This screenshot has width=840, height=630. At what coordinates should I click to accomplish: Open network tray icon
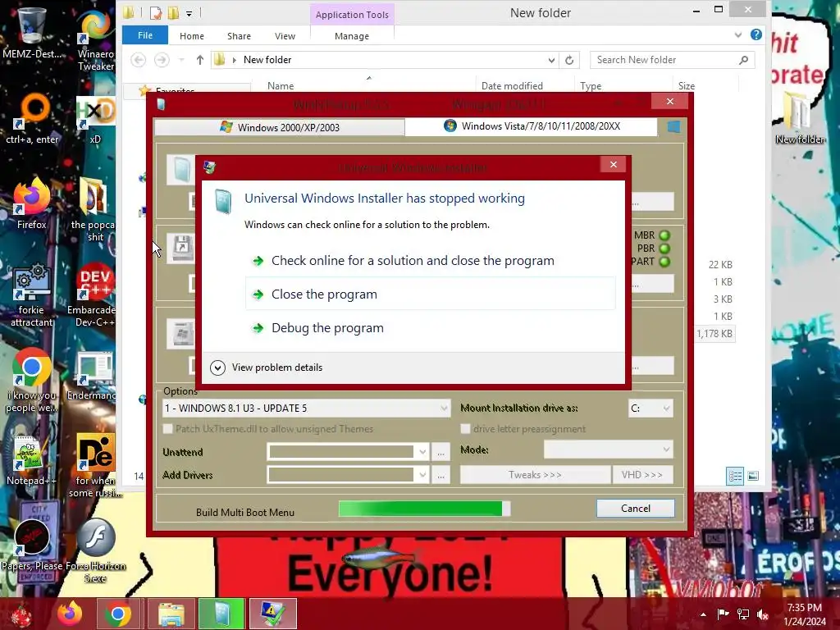(743, 614)
